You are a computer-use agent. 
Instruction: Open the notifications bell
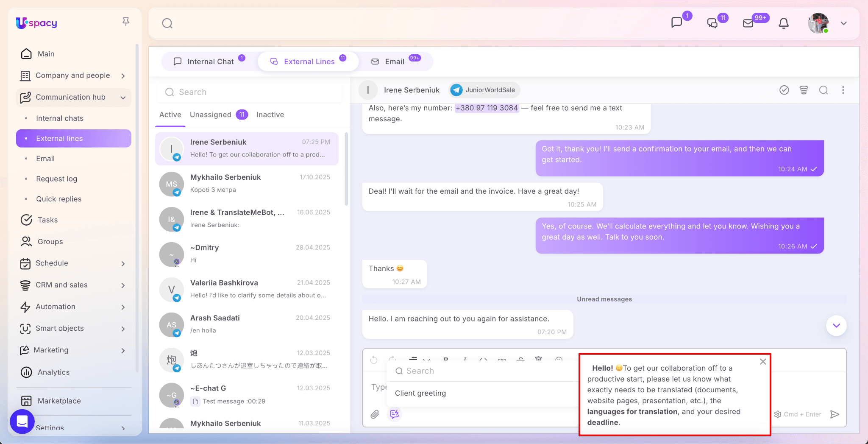click(784, 23)
